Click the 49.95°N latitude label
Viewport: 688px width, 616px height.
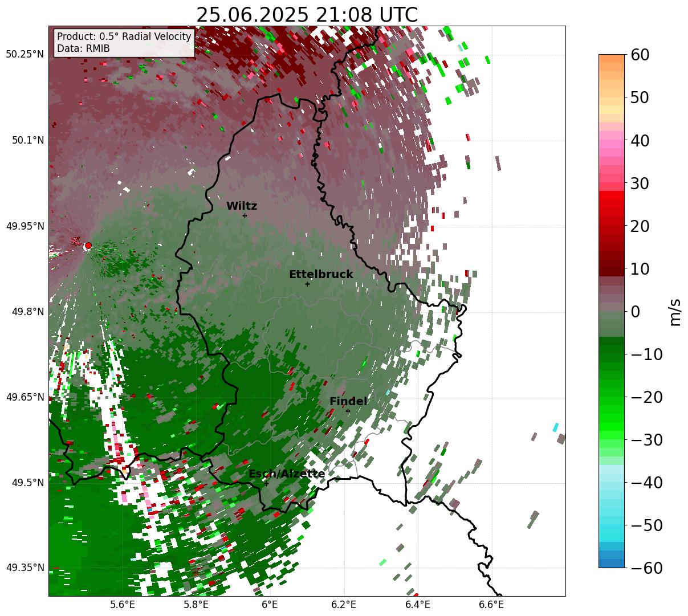coord(25,226)
